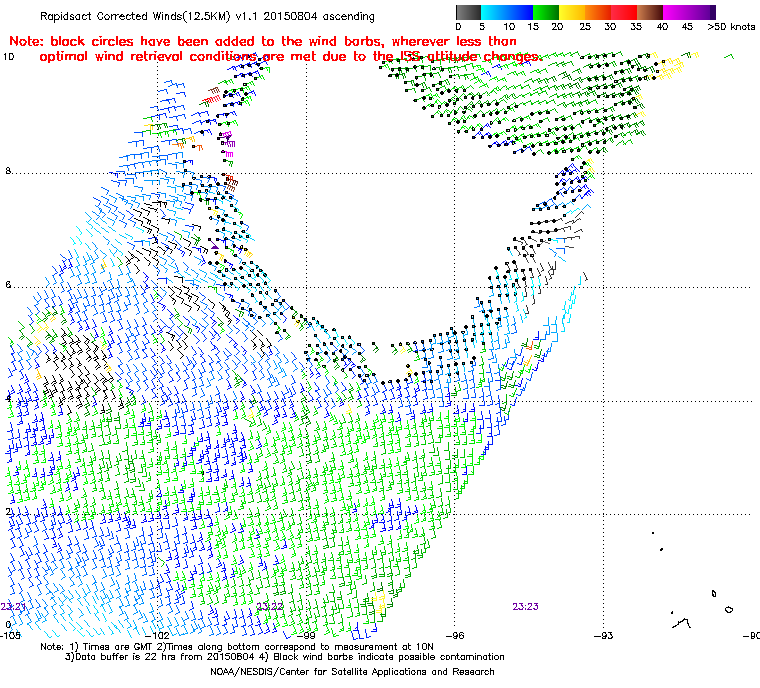Click the purple 23:23 time marker
760x688 pixels.
coord(525,607)
